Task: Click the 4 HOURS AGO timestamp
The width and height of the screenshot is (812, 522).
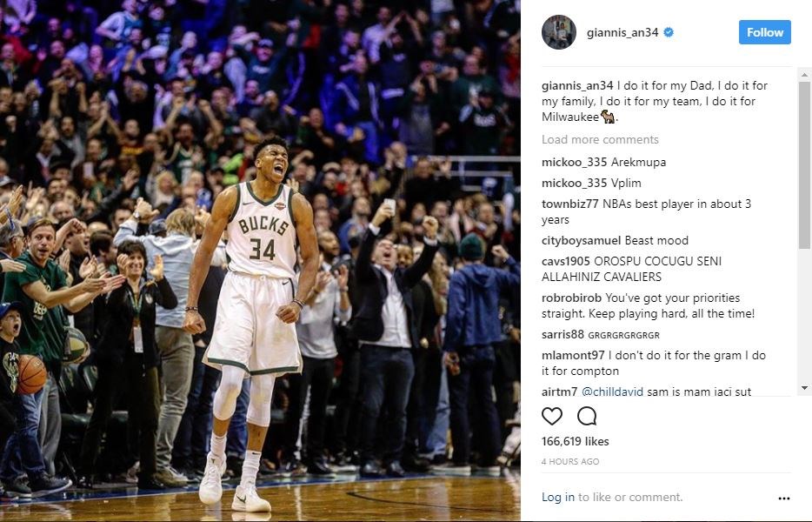Action: coord(570,461)
